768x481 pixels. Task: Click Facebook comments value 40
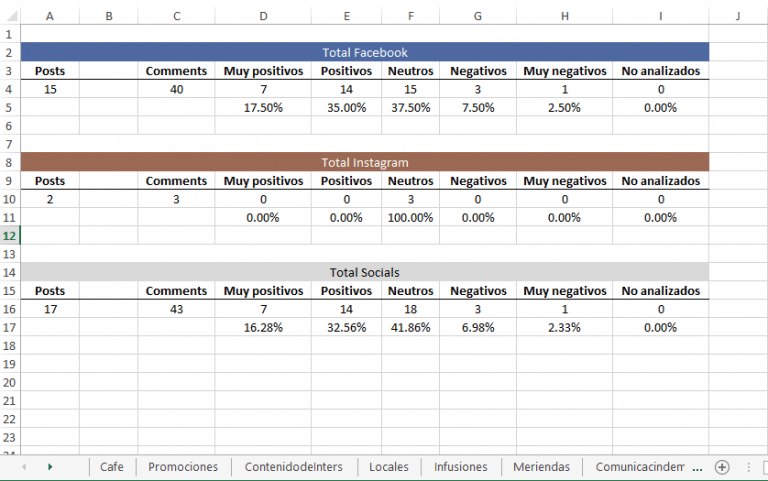(176, 89)
